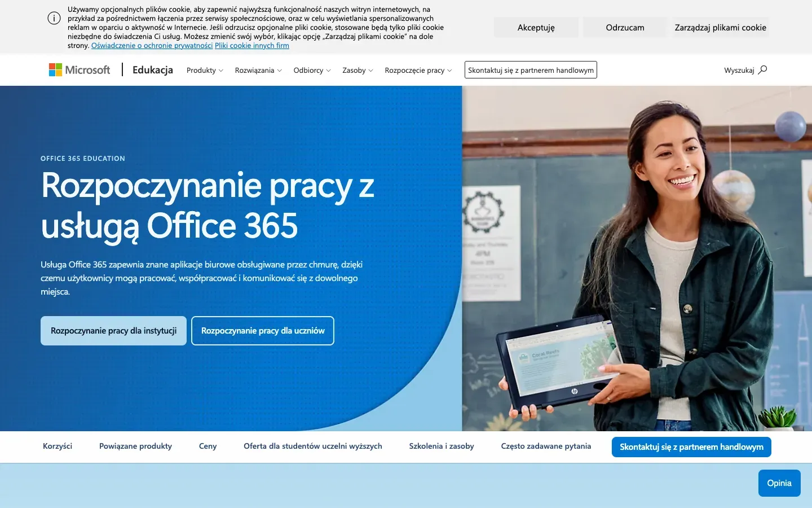This screenshot has height=508, width=812.
Task: Click the Microsoft logo
Action: 80,70
